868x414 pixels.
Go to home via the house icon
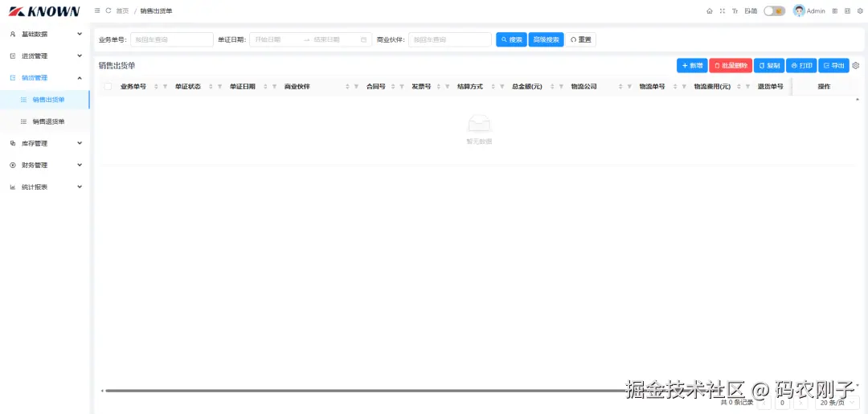[x=710, y=11]
